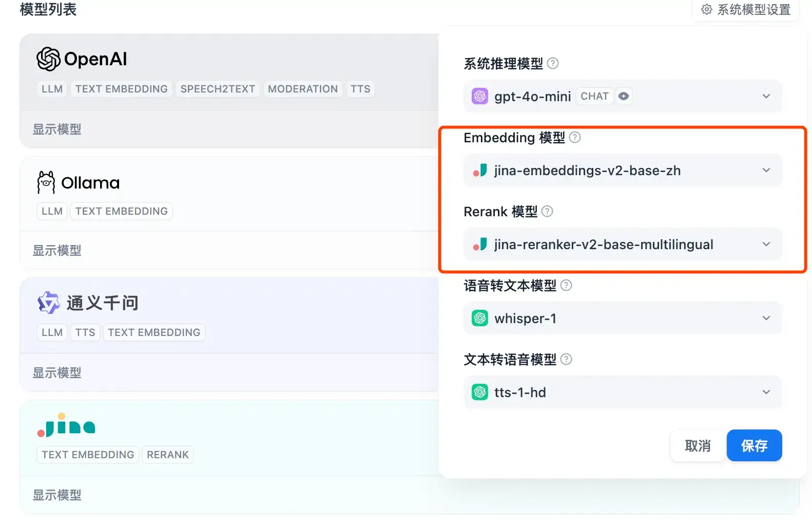Click OpenAI's TEXT EMBEDDING tag
The height and width of the screenshot is (523, 812).
pos(121,89)
